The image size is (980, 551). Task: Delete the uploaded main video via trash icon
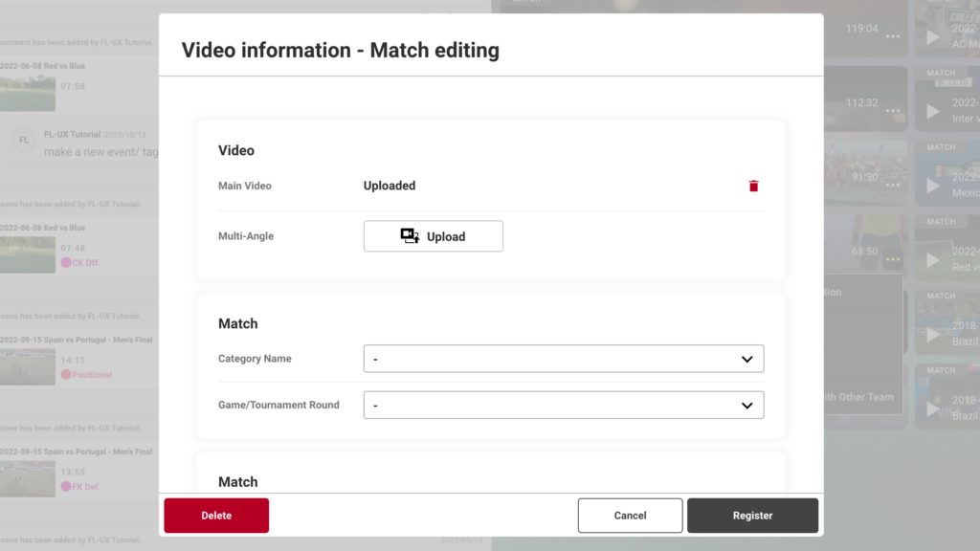[753, 187]
